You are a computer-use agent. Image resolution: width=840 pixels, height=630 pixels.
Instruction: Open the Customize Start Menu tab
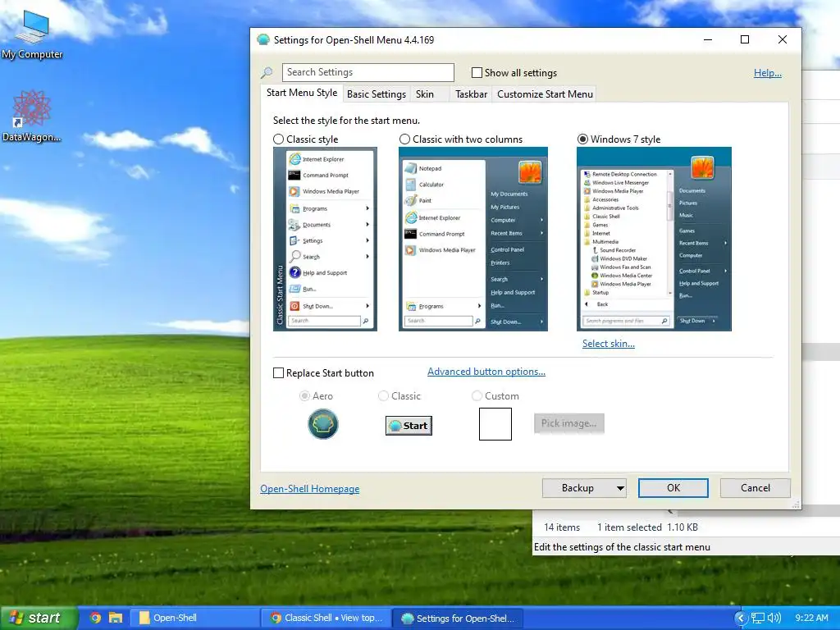pos(545,94)
